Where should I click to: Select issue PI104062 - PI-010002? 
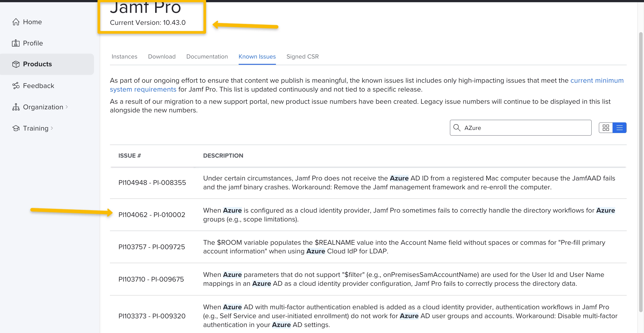pyautogui.click(x=152, y=215)
